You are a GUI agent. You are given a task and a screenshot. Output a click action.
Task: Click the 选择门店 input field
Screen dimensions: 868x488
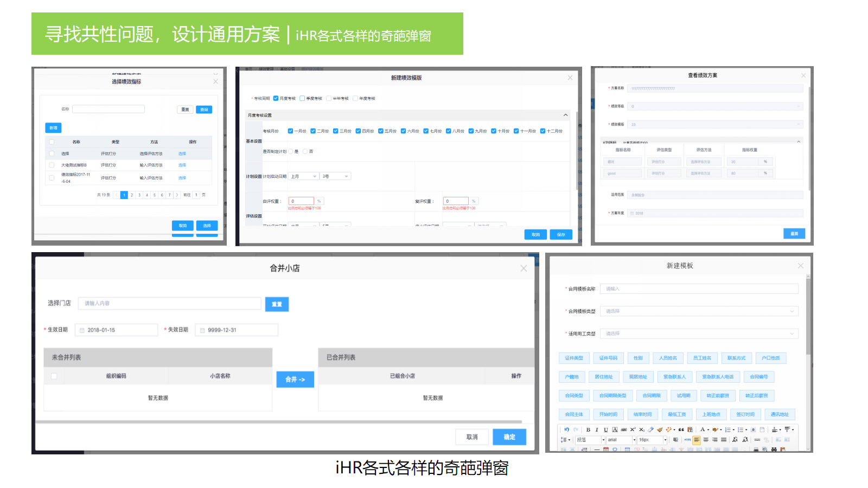[169, 304]
